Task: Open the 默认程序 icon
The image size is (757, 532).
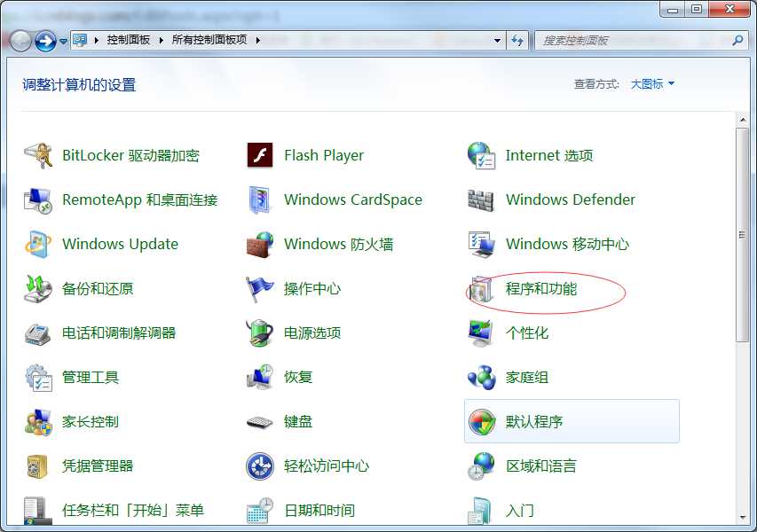Action: (481, 421)
